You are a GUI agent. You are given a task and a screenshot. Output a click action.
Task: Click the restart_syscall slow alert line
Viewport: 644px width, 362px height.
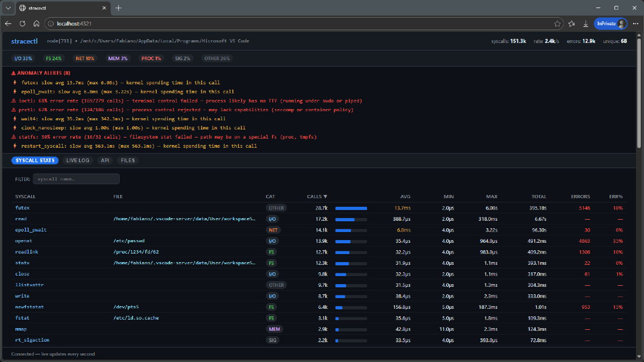135,146
